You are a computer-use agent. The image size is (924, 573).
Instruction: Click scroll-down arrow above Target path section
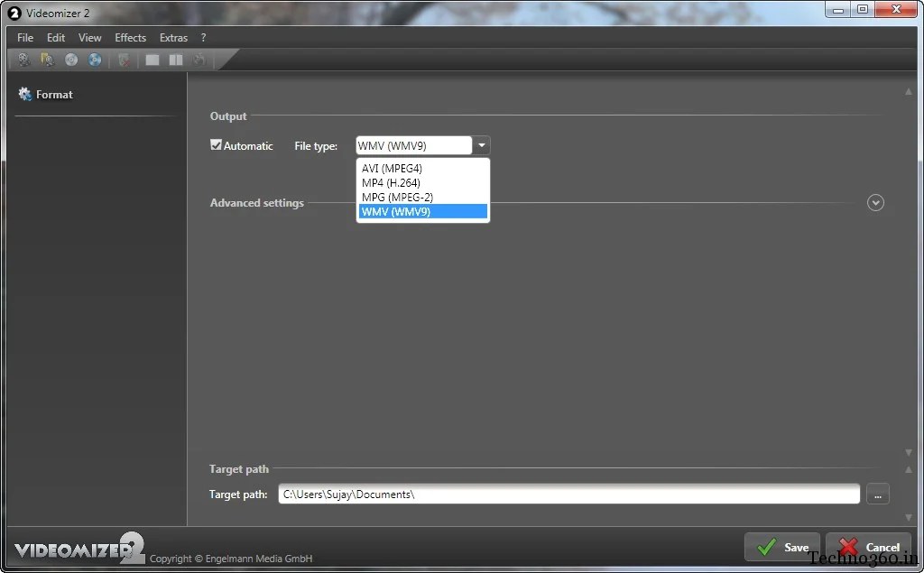click(x=908, y=452)
